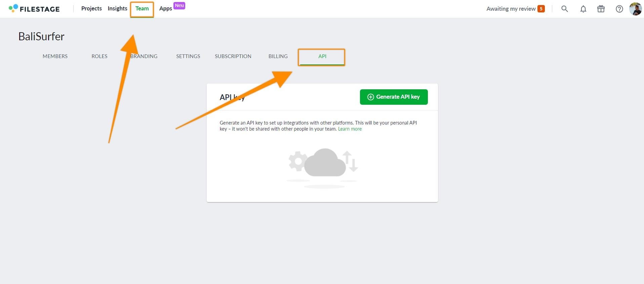This screenshot has width=644, height=284.
Task: Open the Branding tab
Action: point(144,56)
